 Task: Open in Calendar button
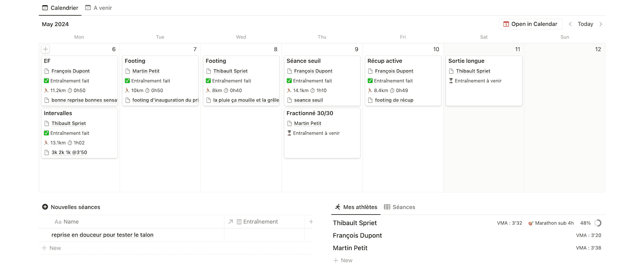(x=531, y=24)
